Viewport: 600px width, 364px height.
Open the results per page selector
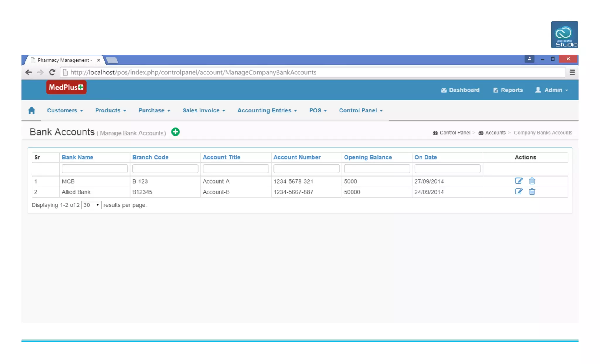91,205
